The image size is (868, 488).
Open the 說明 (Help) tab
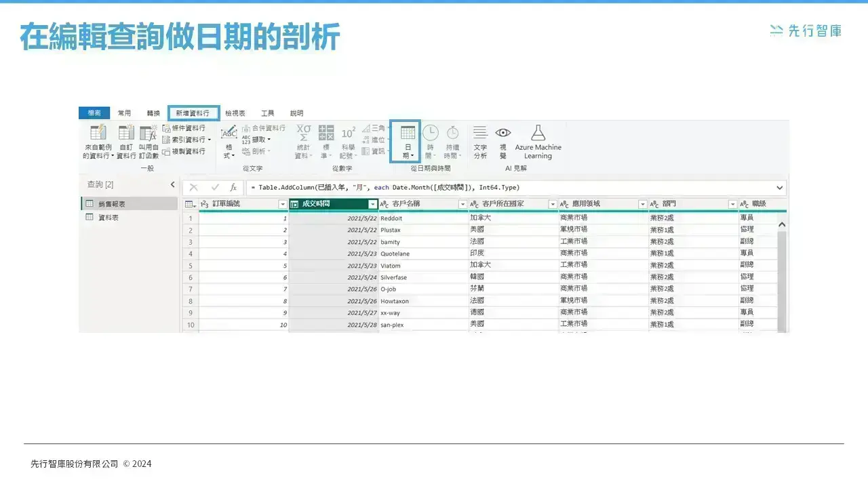[296, 113]
